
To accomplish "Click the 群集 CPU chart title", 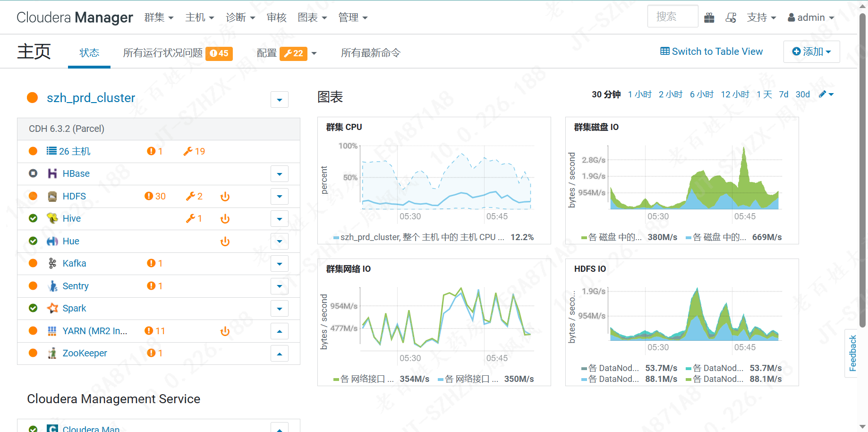I will click(x=344, y=127).
